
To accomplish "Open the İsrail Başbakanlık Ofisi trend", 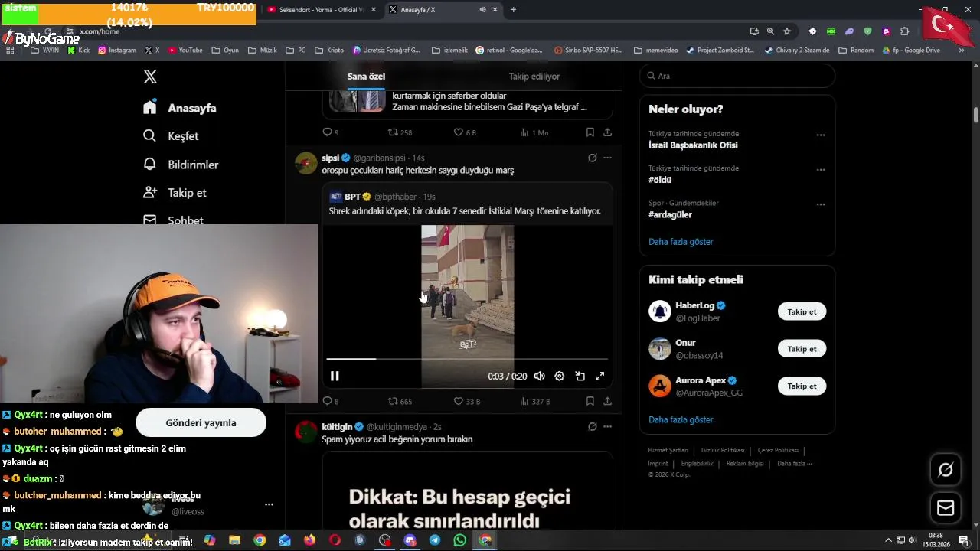I will pyautogui.click(x=693, y=145).
